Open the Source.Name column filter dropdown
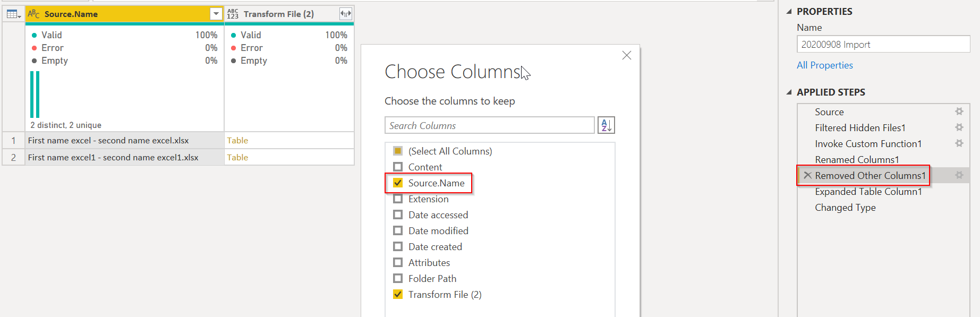 tap(216, 14)
